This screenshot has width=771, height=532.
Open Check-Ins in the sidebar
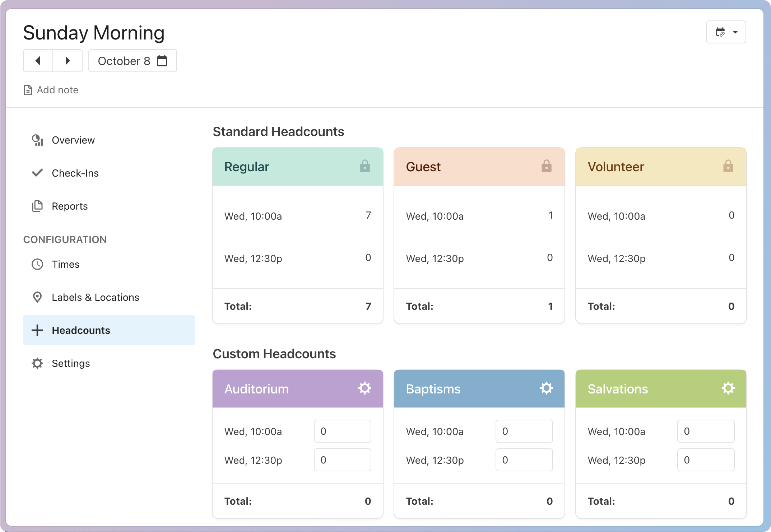[75, 173]
